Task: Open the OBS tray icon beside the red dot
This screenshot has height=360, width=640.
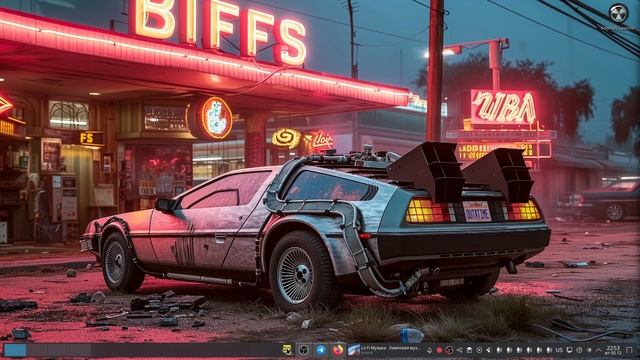Action: tap(449, 350)
